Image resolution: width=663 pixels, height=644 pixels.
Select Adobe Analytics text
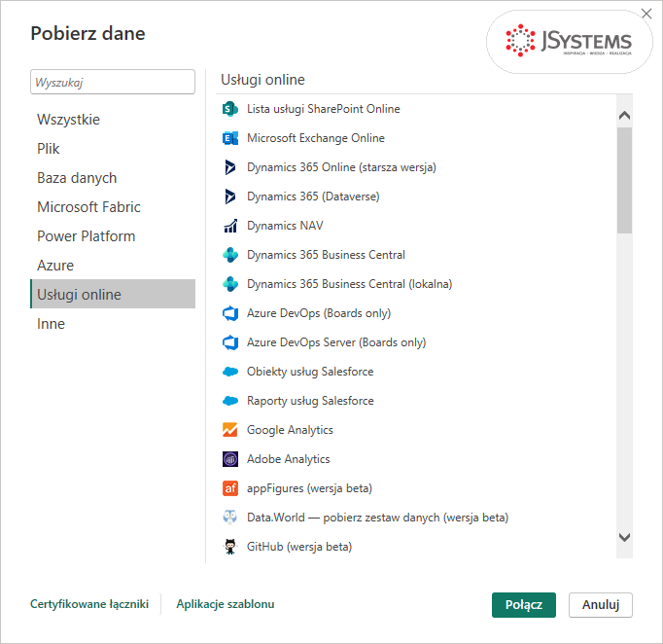[289, 459]
